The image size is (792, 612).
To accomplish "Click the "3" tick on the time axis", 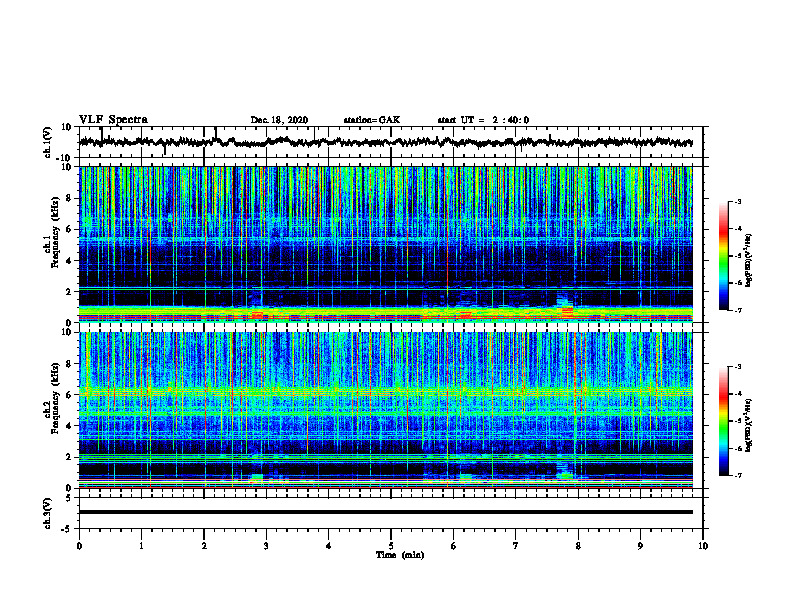I will pyautogui.click(x=266, y=546).
